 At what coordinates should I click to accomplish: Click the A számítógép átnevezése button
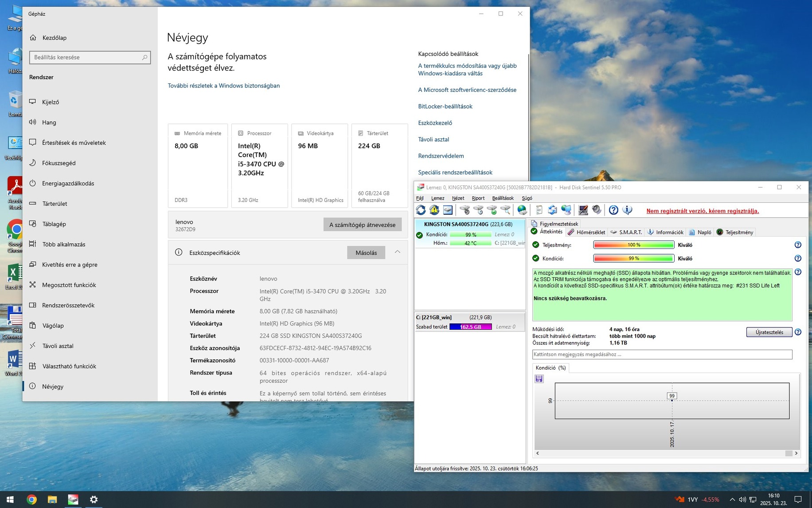pyautogui.click(x=362, y=224)
